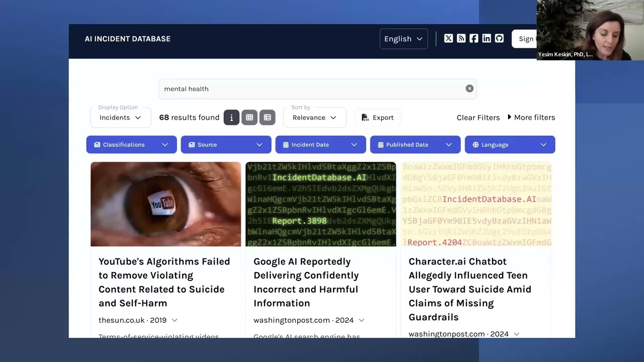Click the Incident Date calendar icon
The image size is (644, 362).
[286, 145]
